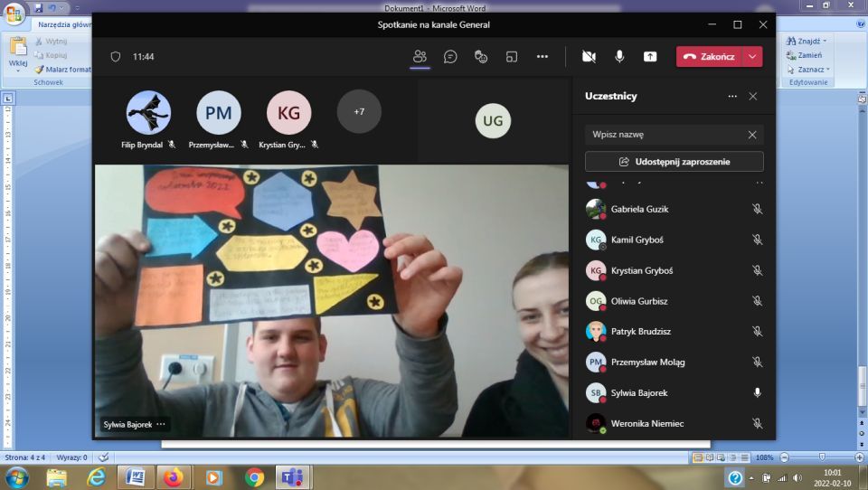Open more options in Uczestnicy panel header
The image size is (868, 490).
pos(732,96)
